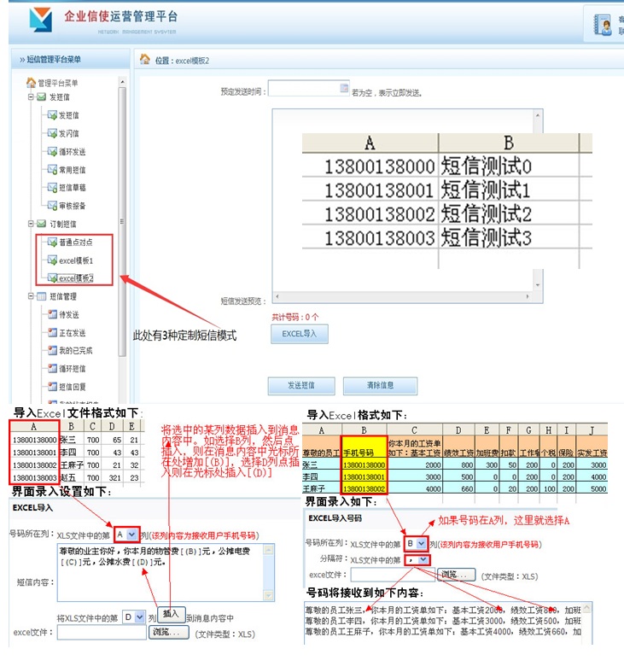The width and height of the screenshot is (624, 672).
Task: Click the mail icon for 普通点对点
Action: (x=52, y=243)
